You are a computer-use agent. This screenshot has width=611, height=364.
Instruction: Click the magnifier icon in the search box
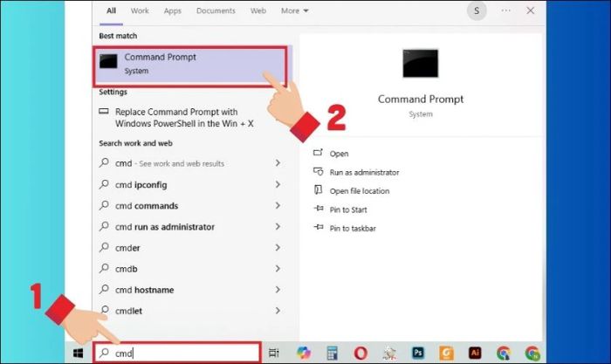point(104,353)
